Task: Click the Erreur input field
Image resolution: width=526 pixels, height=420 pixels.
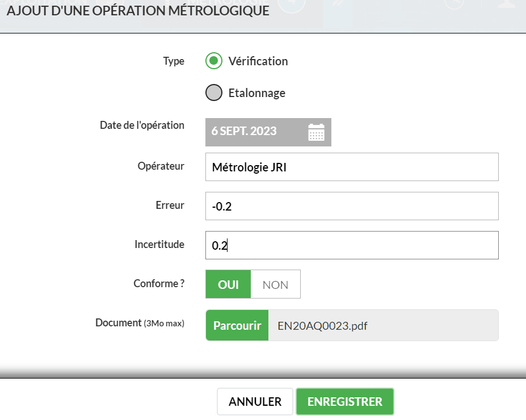Action: tap(352, 206)
